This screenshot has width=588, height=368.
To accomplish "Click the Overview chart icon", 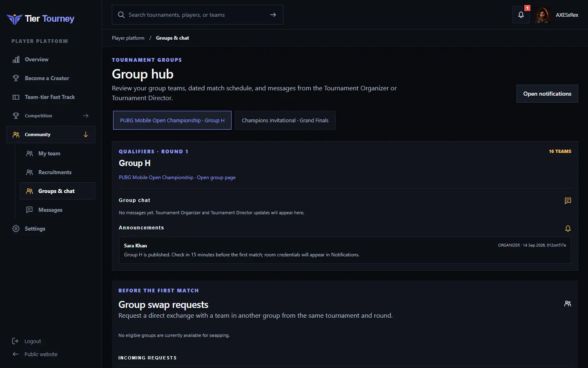I will point(16,59).
